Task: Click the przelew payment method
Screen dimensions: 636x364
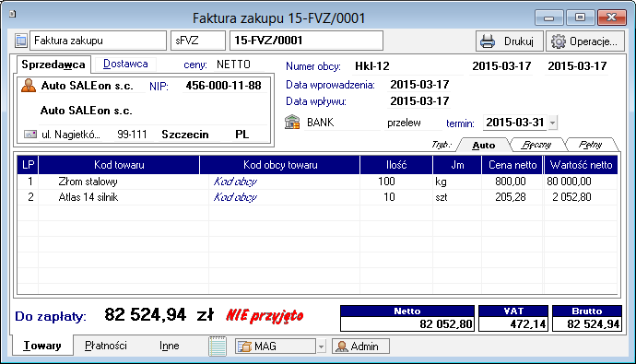Action: (x=404, y=123)
